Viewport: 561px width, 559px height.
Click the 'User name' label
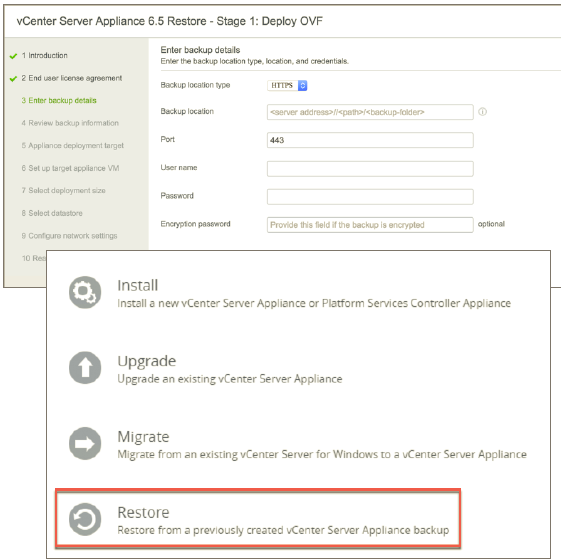(x=179, y=167)
